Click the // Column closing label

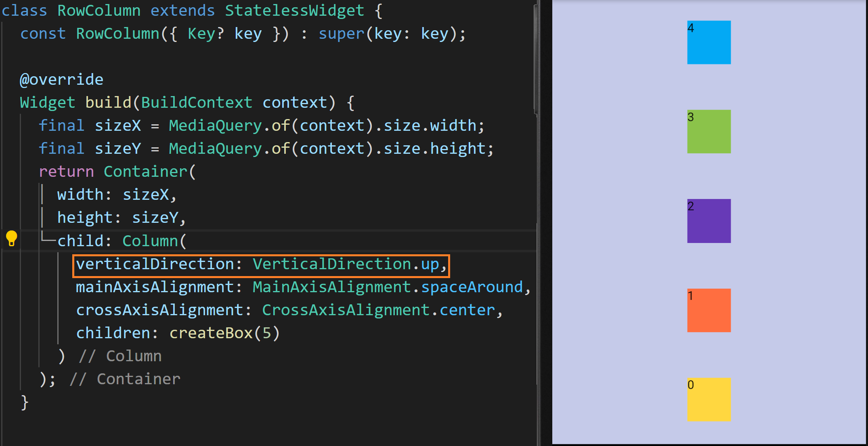point(120,356)
